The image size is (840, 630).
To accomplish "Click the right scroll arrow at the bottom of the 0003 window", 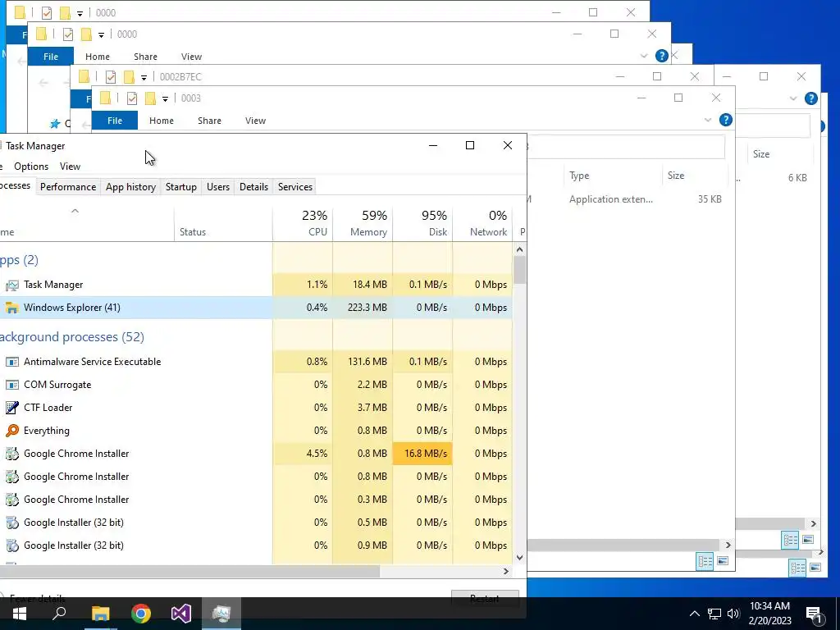I will coord(728,545).
